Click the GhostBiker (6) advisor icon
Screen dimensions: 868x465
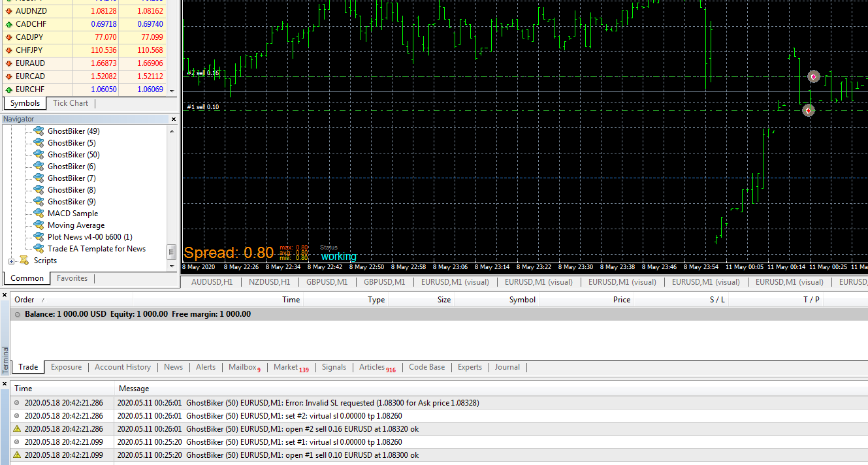click(39, 167)
